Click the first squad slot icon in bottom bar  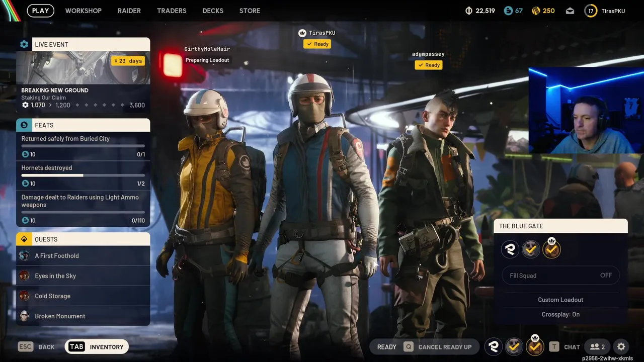[494, 346]
